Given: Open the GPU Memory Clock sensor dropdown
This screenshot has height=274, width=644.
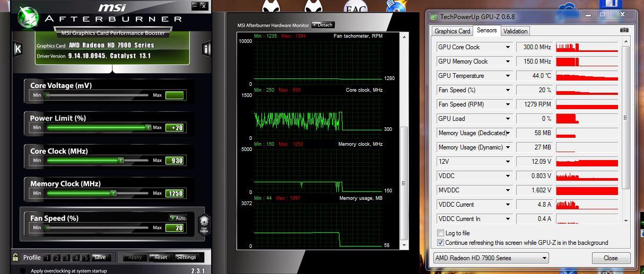Looking at the screenshot, I should click(x=508, y=61).
